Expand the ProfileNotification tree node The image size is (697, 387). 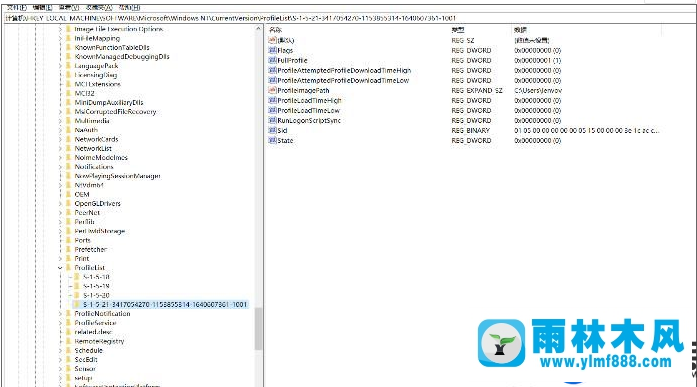coord(60,314)
